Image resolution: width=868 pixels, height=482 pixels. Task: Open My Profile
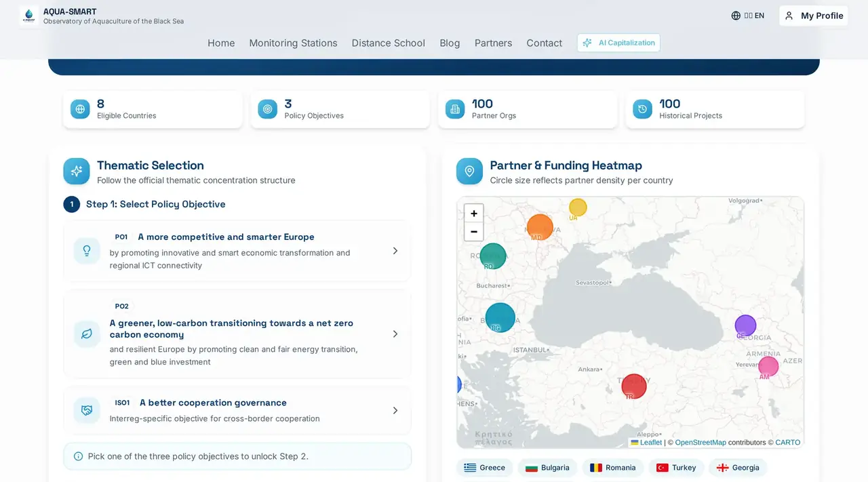point(814,16)
